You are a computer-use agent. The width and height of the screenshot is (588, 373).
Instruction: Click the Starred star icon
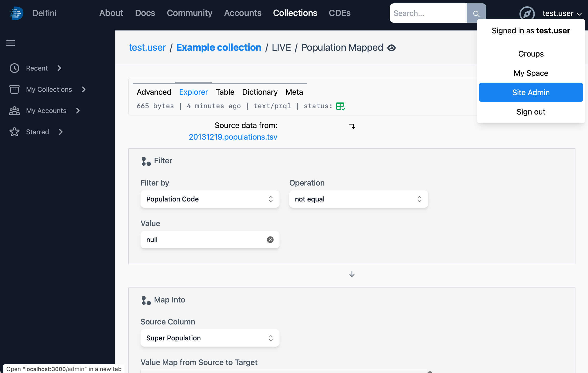(14, 132)
